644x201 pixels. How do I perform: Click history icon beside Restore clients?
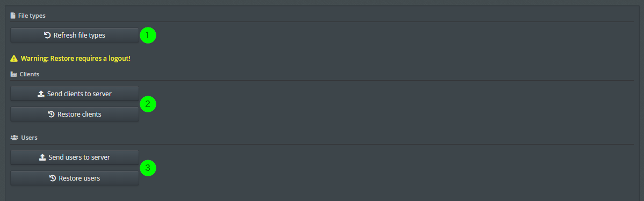(x=52, y=114)
